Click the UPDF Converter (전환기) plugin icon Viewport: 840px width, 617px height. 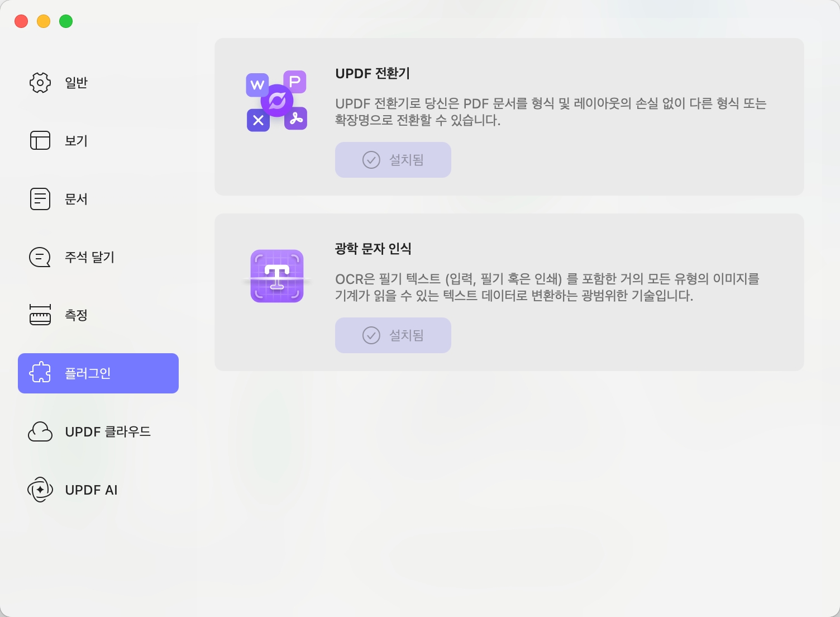277,101
